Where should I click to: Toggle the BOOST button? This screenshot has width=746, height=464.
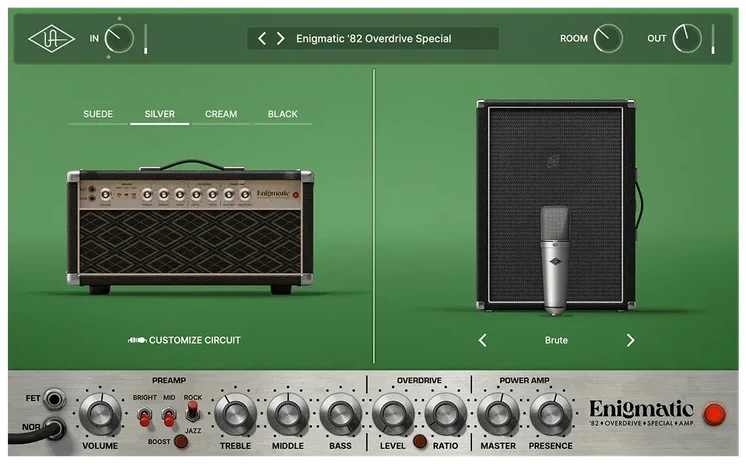pyautogui.click(x=181, y=442)
